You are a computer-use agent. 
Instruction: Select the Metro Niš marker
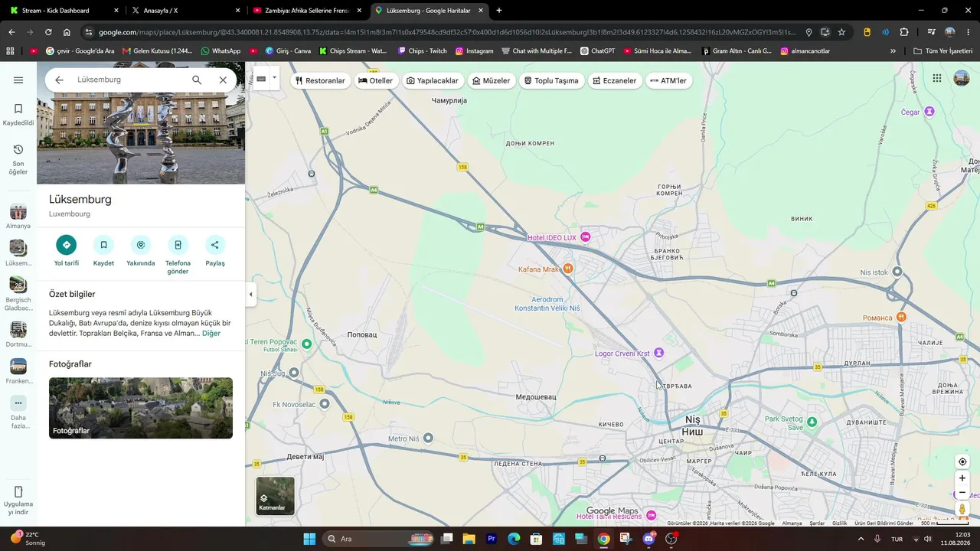pos(428,438)
